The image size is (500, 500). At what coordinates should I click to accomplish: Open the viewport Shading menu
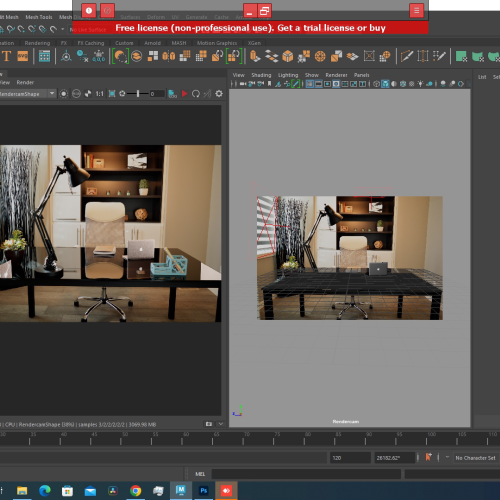[x=261, y=75]
